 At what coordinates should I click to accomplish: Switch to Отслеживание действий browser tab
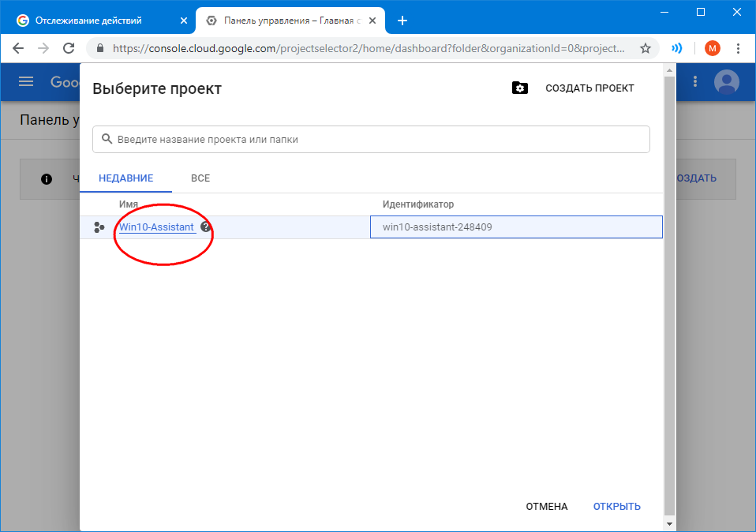point(96,21)
